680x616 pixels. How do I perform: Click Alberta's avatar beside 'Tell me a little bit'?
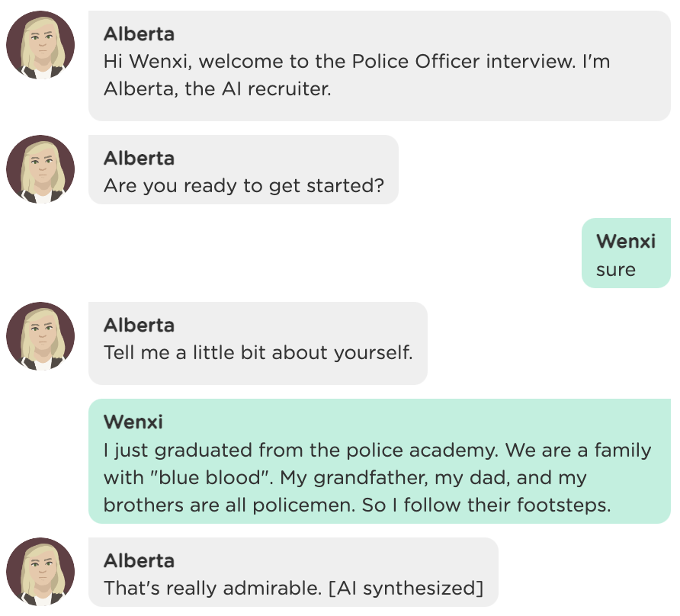pos(40,336)
